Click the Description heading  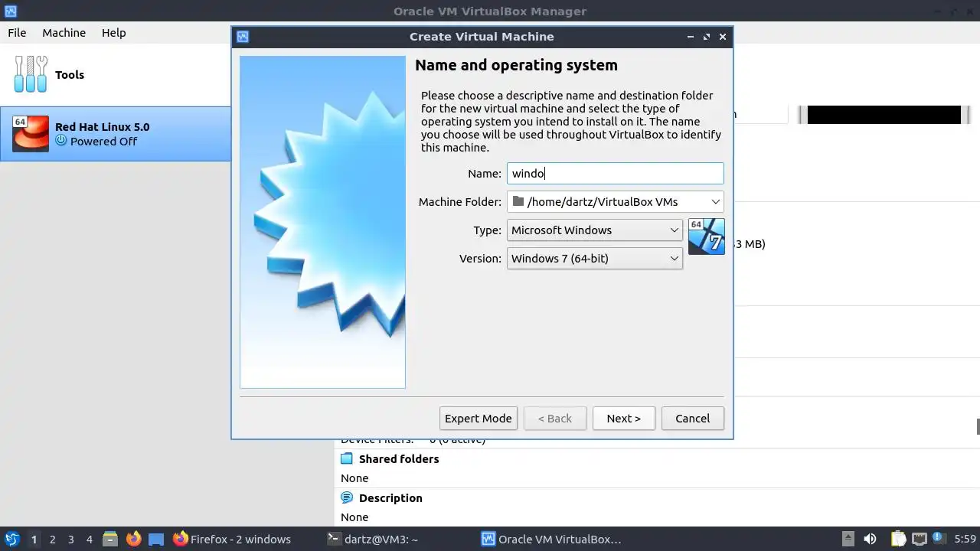point(390,497)
